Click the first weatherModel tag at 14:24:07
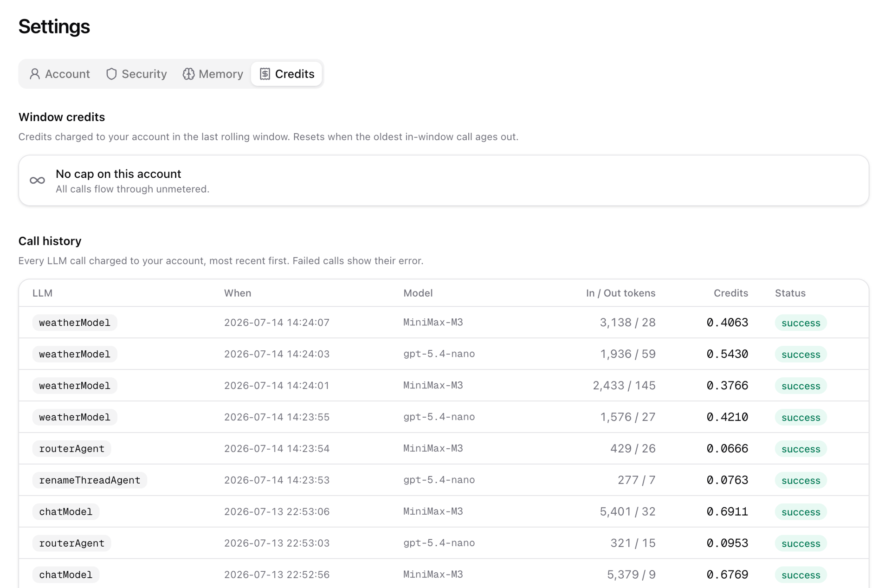This screenshot has width=891, height=588. [x=75, y=323]
